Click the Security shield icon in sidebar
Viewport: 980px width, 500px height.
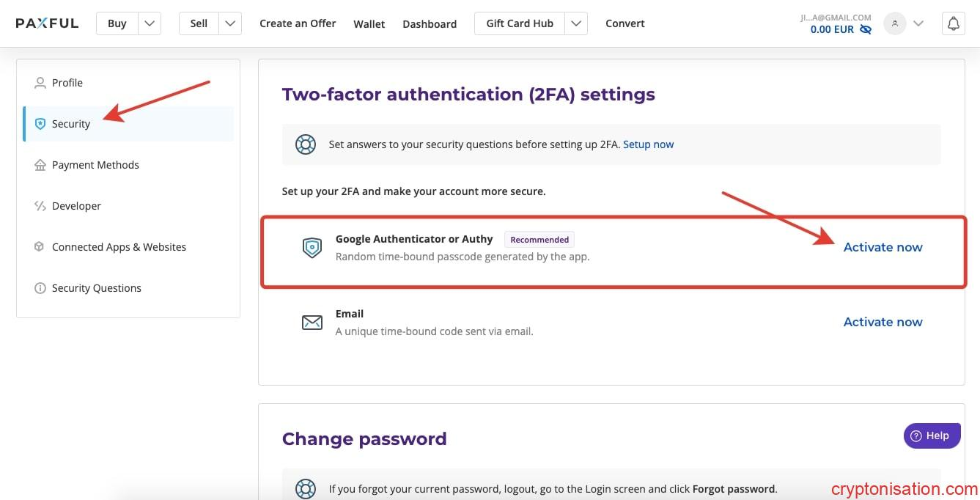[40, 124]
